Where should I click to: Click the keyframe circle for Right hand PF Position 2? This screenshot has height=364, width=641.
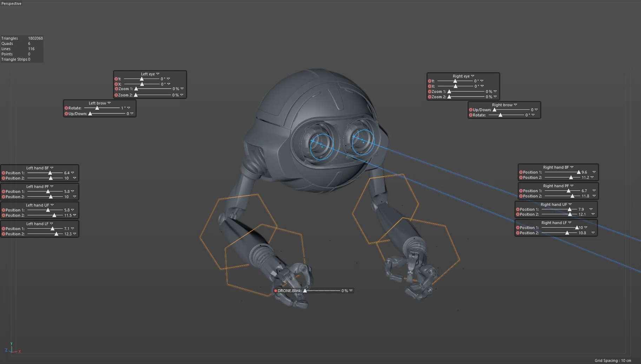[521, 196]
